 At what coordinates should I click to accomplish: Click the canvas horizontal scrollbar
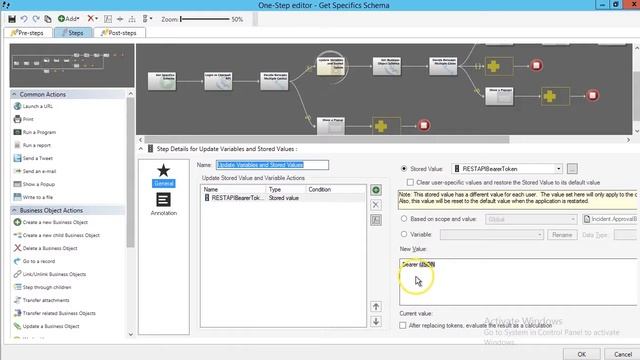327,140
